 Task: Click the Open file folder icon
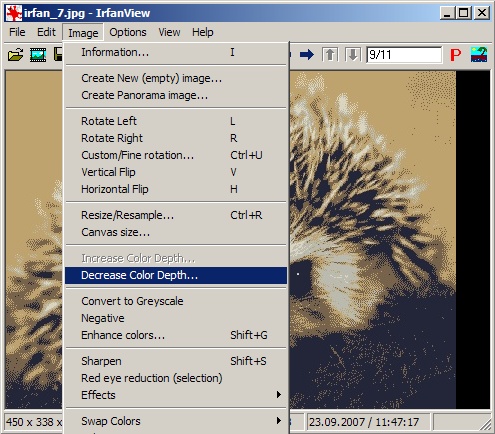[15, 55]
